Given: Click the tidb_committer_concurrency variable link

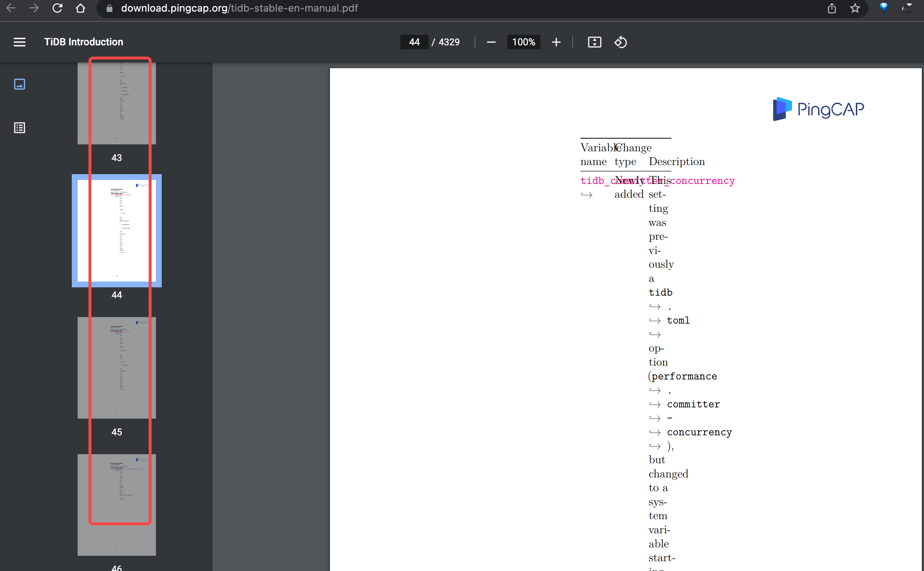Looking at the screenshot, I should 657,181.
